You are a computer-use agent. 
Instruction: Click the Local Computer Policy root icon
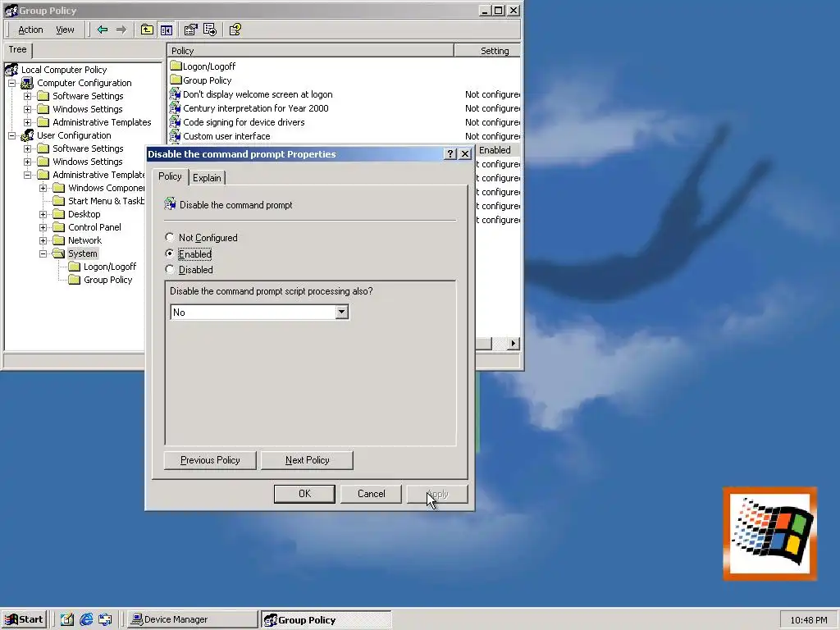[11, 70]
